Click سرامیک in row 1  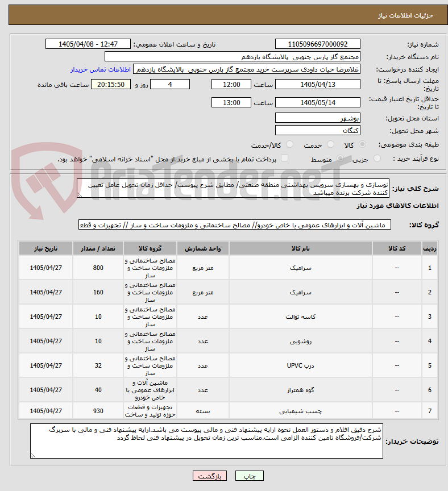point(300,268)
